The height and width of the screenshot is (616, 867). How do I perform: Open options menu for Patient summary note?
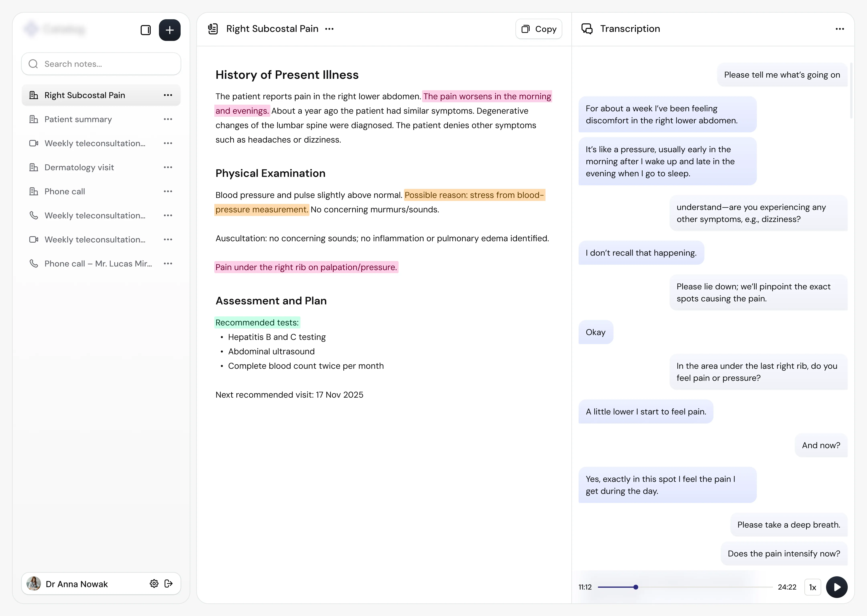tap(168, 119)
